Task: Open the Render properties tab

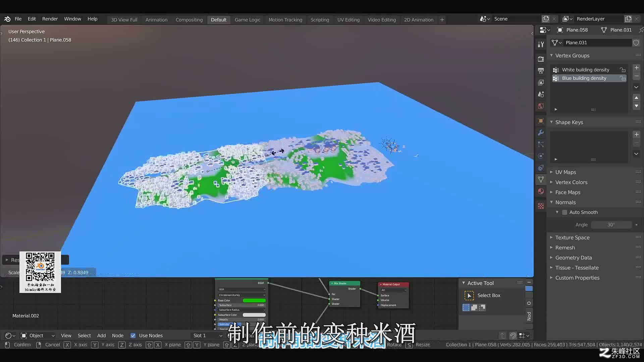Action: point(541,59)
